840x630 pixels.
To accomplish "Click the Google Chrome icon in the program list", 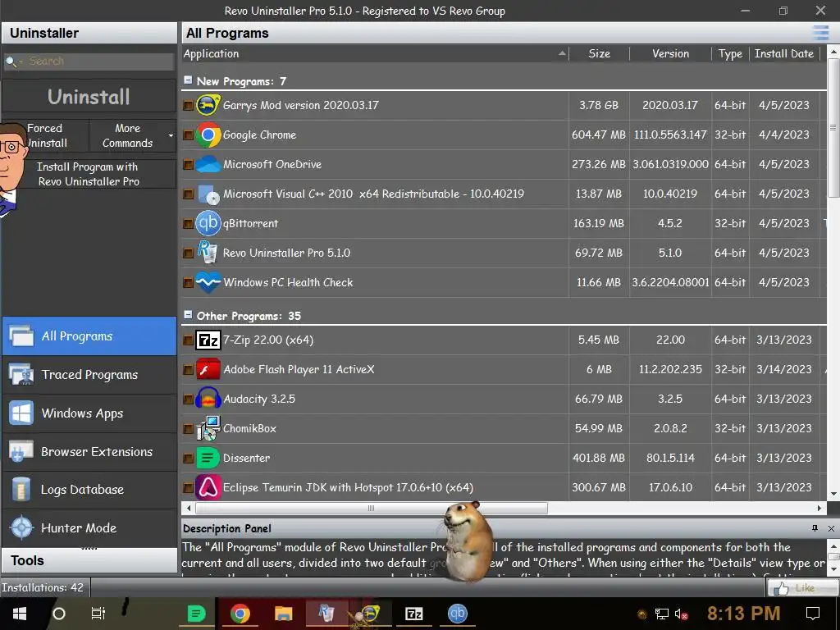I will click(208, 135).
